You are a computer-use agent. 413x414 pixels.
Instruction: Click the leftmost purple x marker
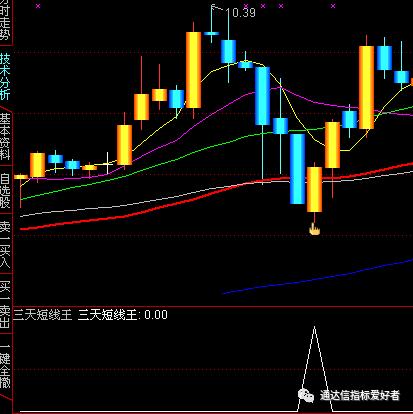(x=38, y=6)
